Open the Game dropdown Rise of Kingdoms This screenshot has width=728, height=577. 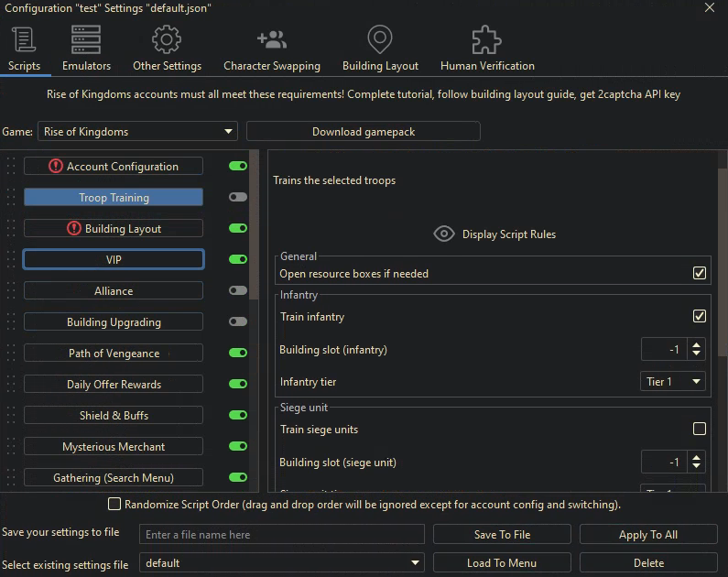(x=137, y=131)
